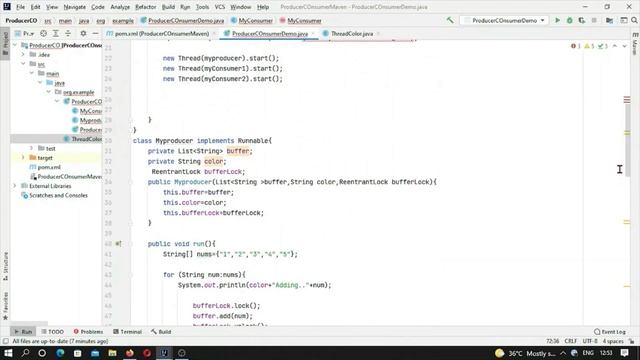Open the Navigate menu
This screenshot has width=640, height=360.
[75, 7]
